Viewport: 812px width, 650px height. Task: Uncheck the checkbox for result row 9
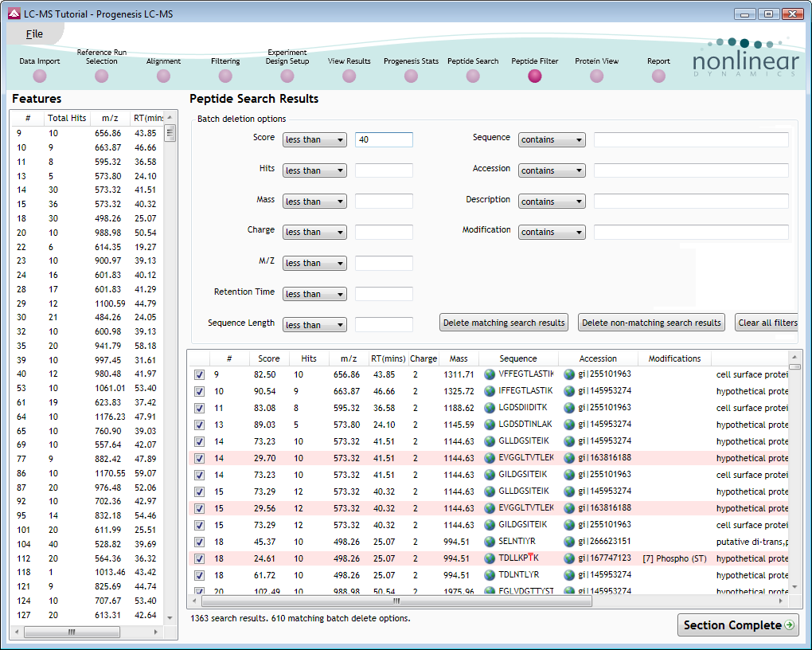(x=199, y=374)
